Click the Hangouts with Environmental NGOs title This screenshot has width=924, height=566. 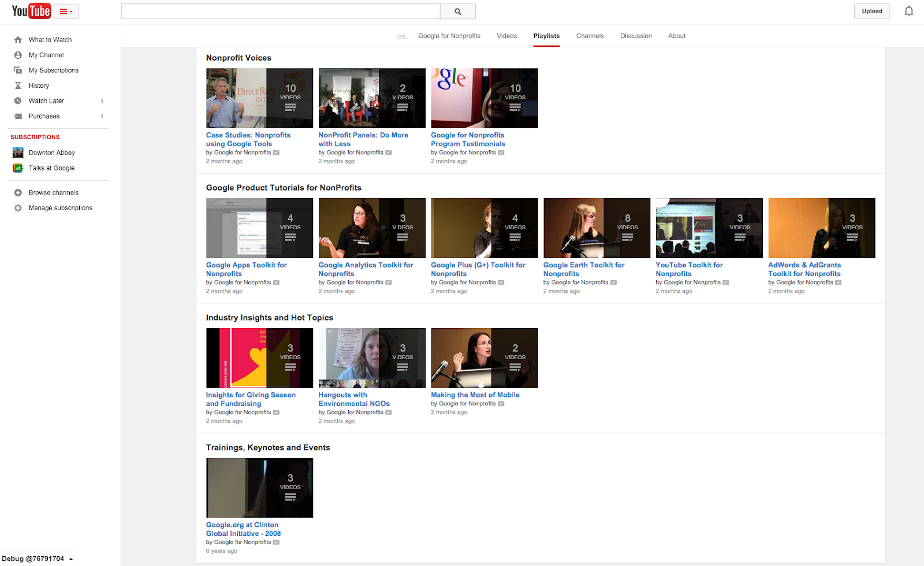(354, 400)
